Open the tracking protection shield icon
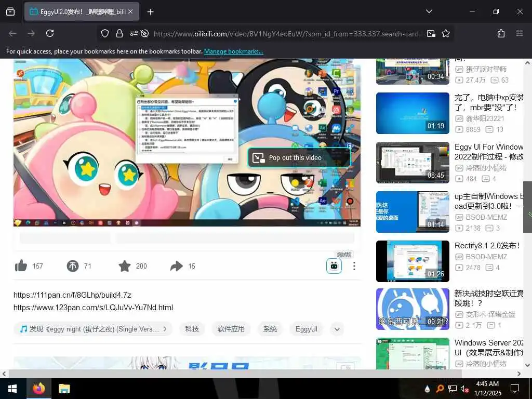The image size is (532, 399). click(x=105, y=33)
